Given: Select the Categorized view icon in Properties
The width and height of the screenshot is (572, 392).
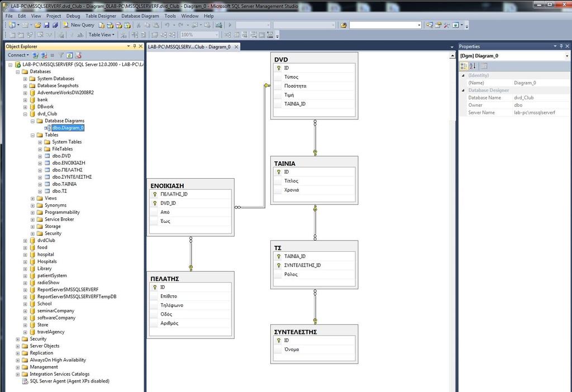Looking at the screenshot, I should tap(464, 66).
